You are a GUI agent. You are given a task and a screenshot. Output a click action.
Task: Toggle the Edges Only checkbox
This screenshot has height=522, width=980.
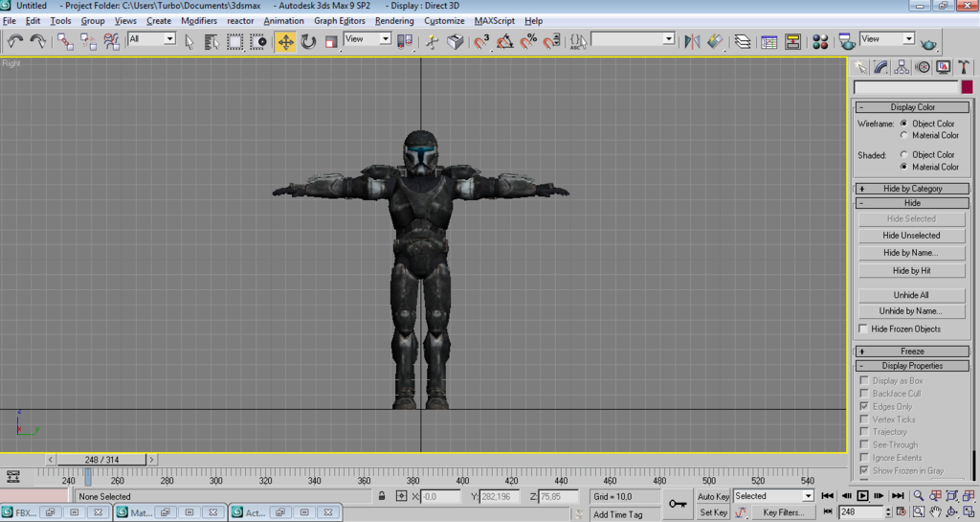click(864, 406)
